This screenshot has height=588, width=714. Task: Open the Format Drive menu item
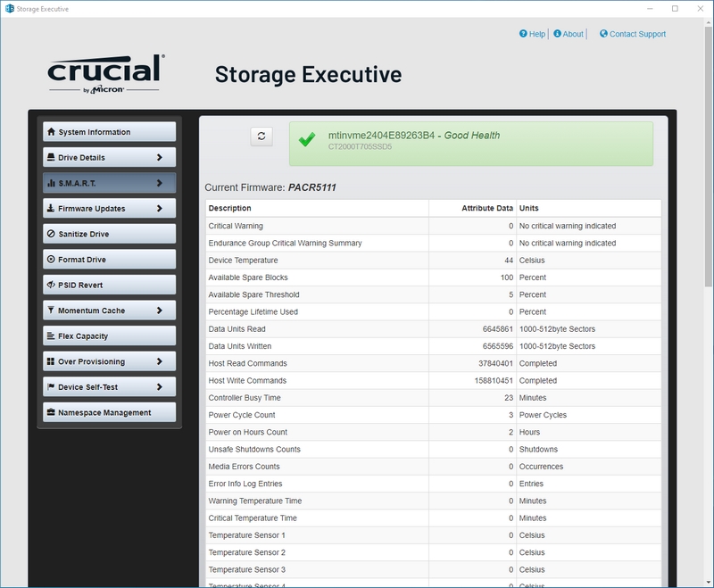click(109, 259)
